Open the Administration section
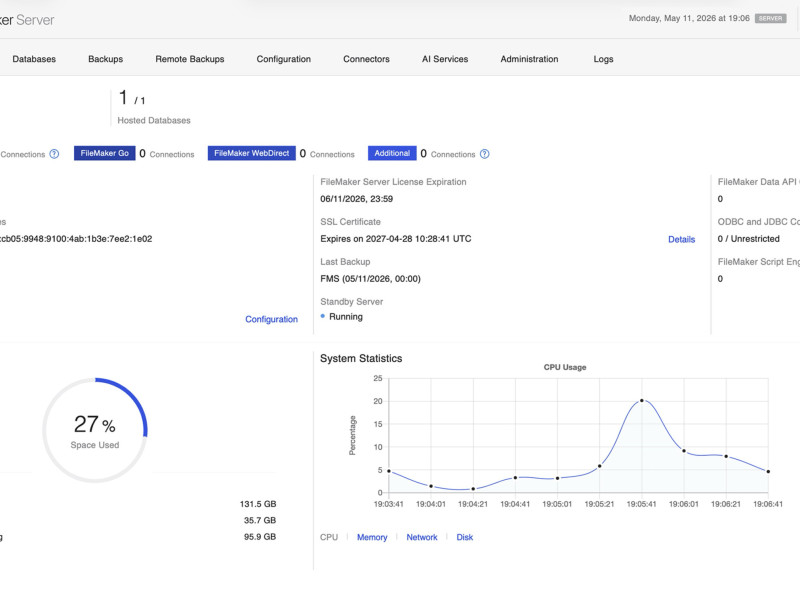Image resolution: width=800 pixels, height=600 pixels. pyautogui.click(x=529, y=59)
